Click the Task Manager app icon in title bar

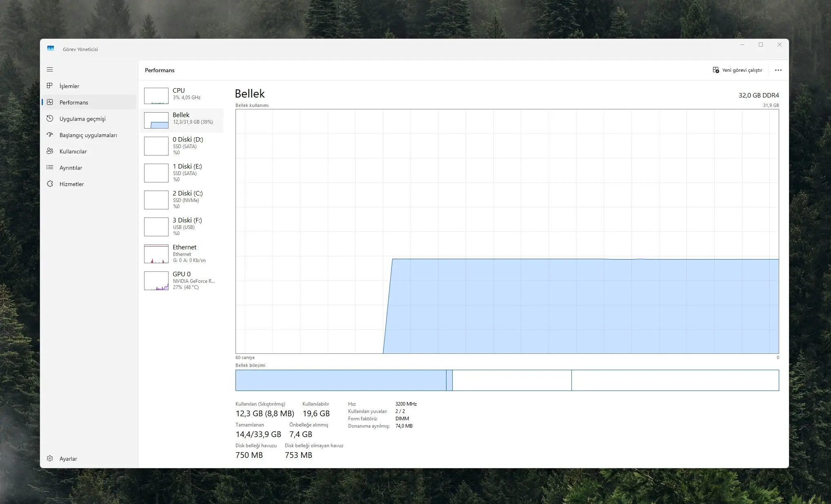click(x=51, y=49)
